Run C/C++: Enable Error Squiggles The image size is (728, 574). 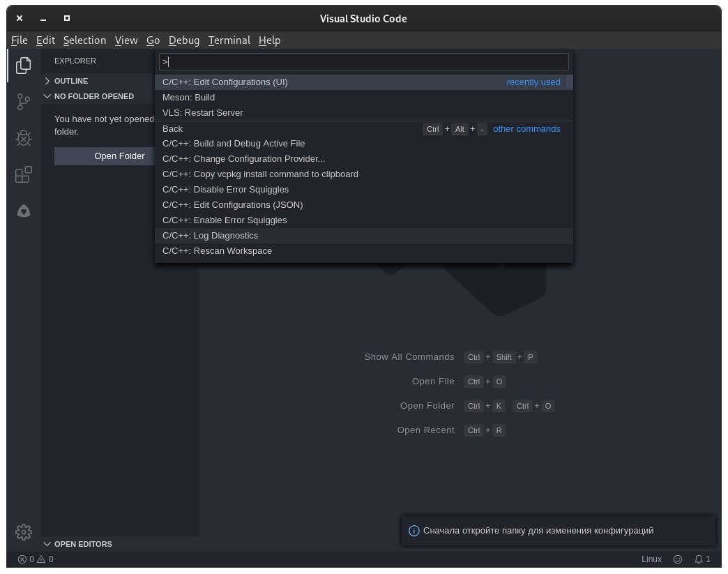363,220
